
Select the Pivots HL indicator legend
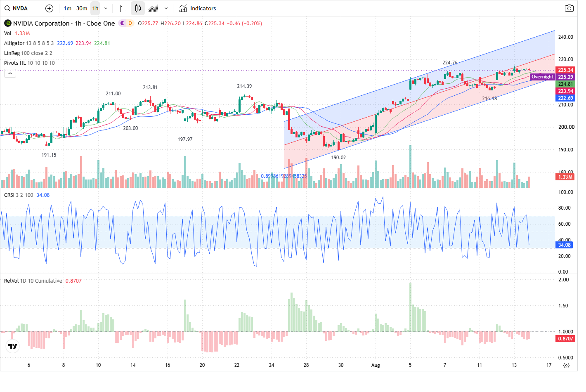coord(15,63)
